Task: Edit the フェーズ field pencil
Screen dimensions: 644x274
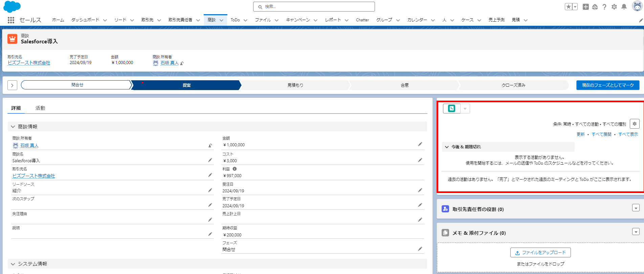Action: (420, 249)
